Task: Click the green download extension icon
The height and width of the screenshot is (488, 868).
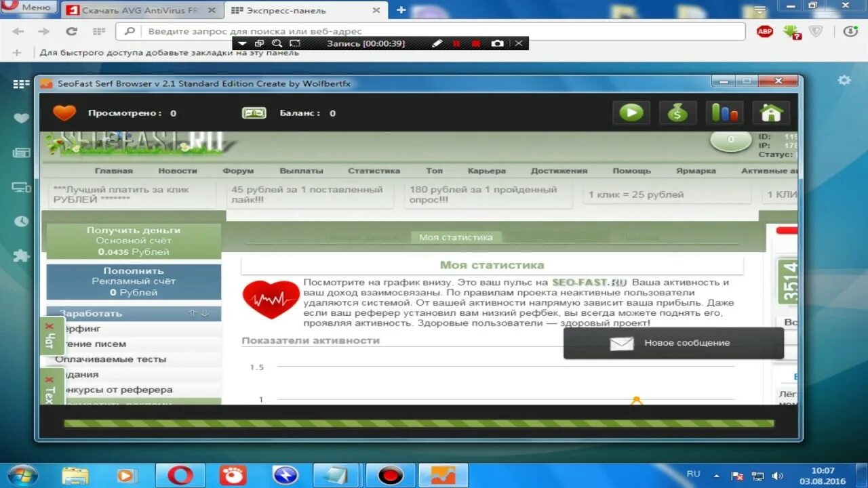Action: [x=791, y=31]
